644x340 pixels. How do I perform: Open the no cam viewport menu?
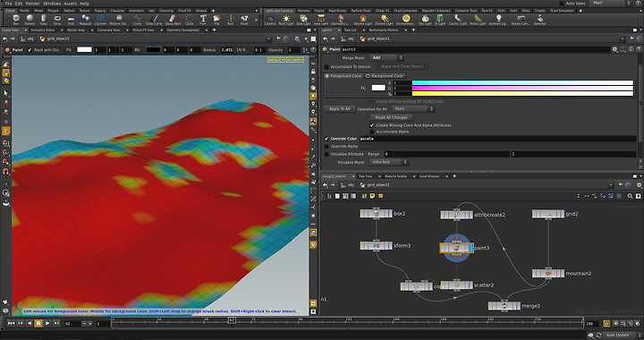click(x=294, y=60)
